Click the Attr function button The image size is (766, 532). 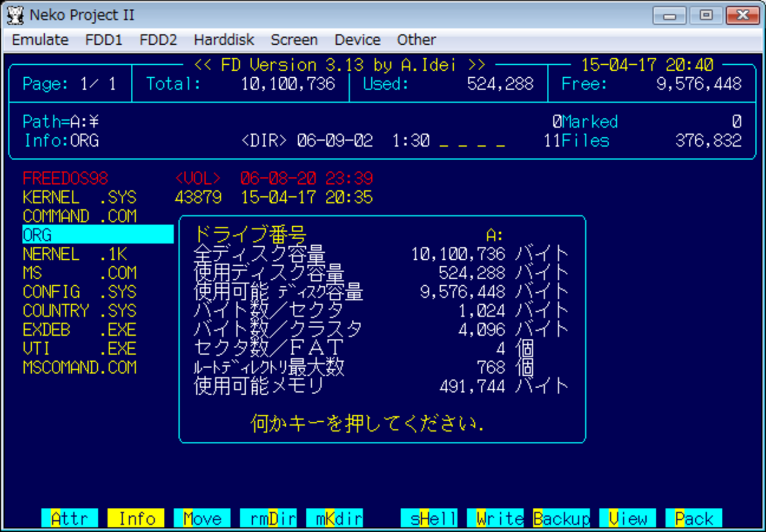pos(69,518)
